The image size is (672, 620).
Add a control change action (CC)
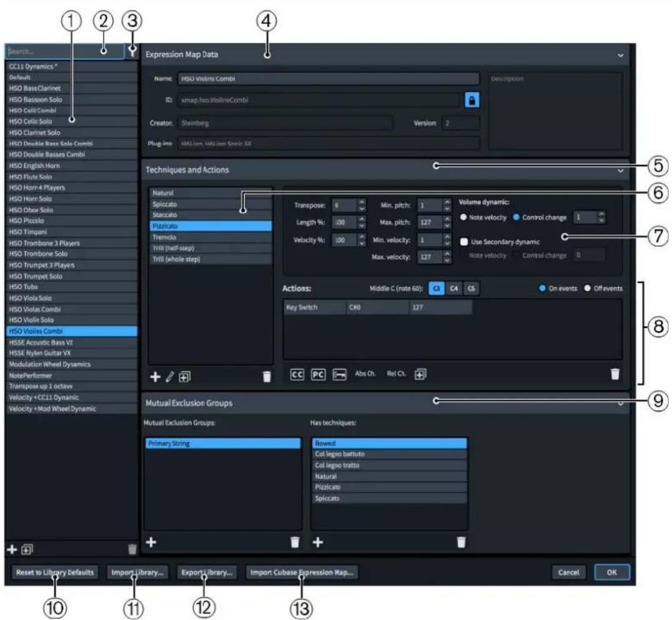[297, 375]
